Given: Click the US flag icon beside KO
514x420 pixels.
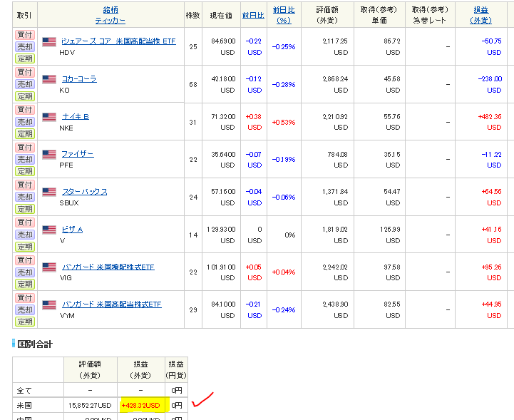Looking at the screenshot, I should tap(49, 79).
